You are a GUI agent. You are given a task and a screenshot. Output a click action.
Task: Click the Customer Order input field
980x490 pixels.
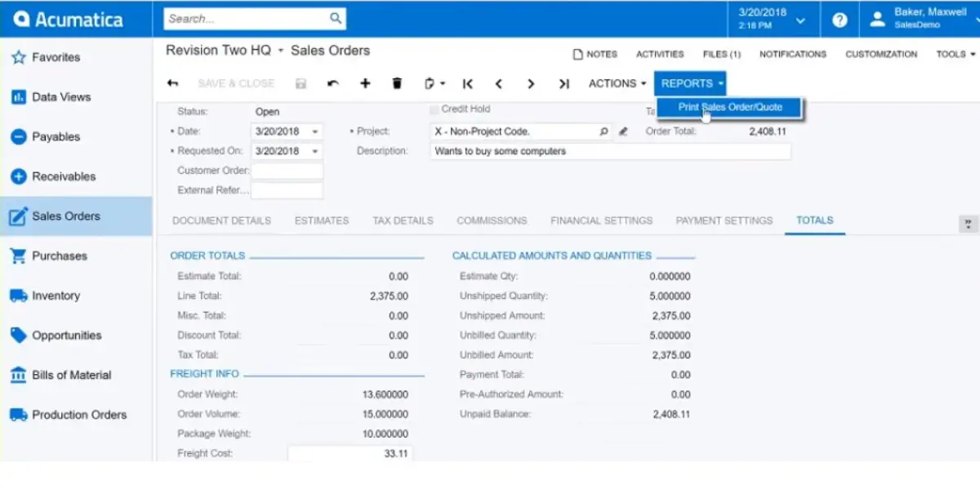(287, 171)
